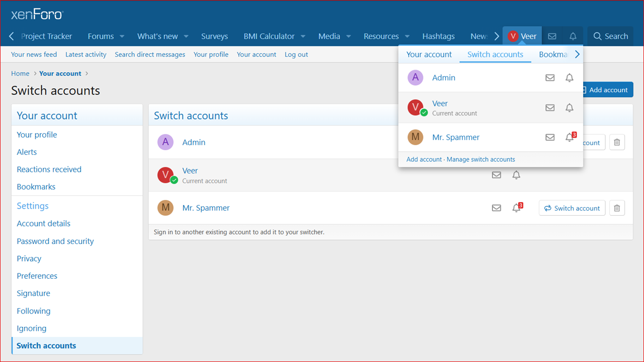The image size is (644, 362).
Task: Click Add account link in dropdown footer
Action: 424,159
